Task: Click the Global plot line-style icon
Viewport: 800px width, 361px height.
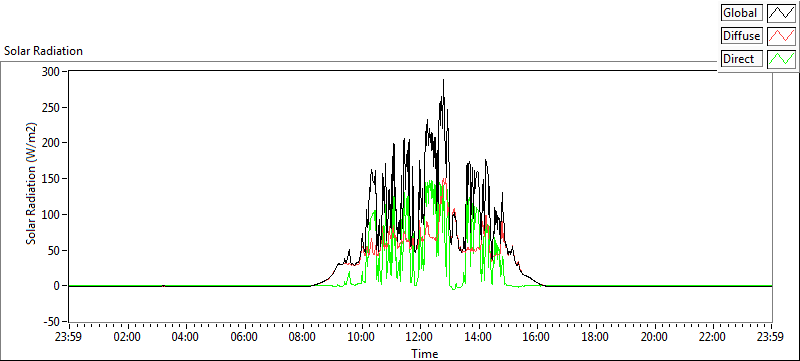Action: pyautogui.click(x=782, y=13)
